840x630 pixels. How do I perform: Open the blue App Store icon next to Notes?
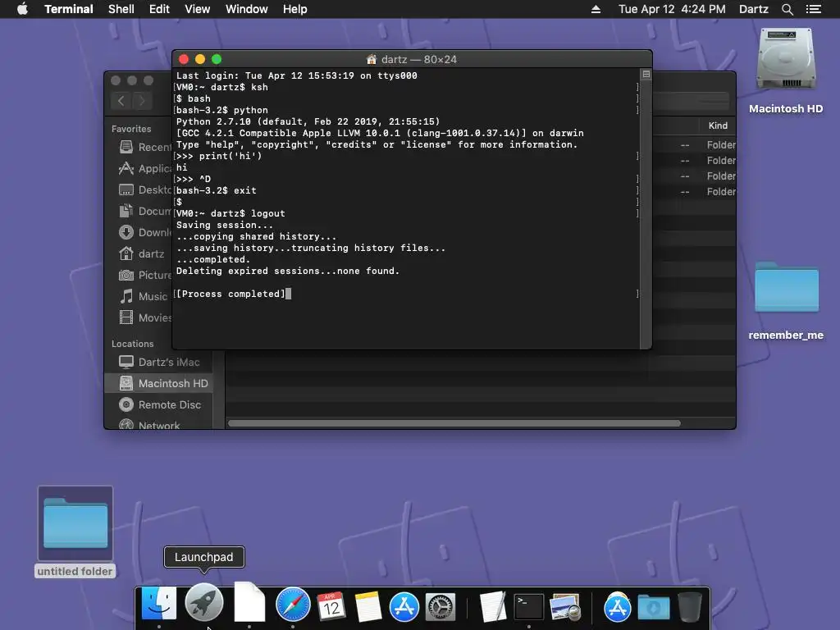[x=404, y=606]
